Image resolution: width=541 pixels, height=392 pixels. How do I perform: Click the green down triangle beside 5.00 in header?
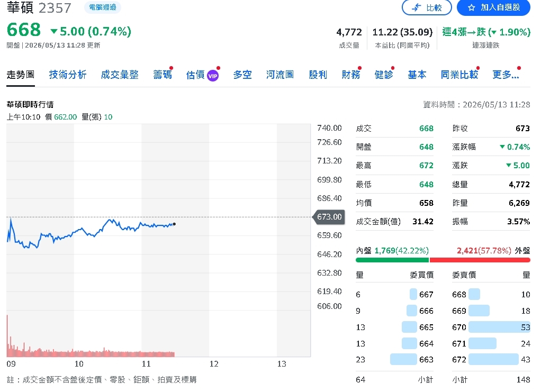point(54,31)
